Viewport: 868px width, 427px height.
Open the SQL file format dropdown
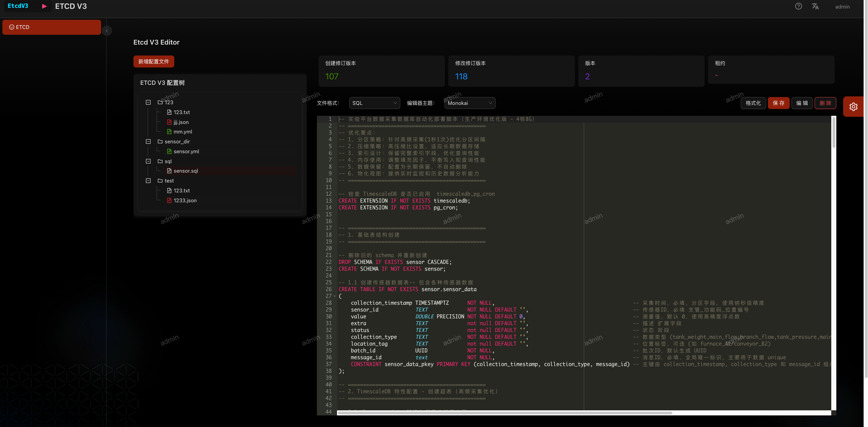pos(374,103)
